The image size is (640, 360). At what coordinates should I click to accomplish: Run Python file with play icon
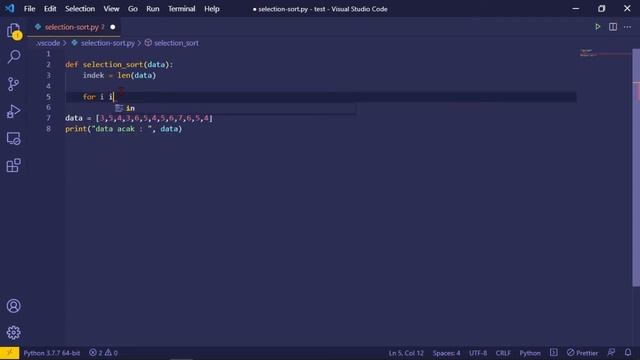(598, 27)
